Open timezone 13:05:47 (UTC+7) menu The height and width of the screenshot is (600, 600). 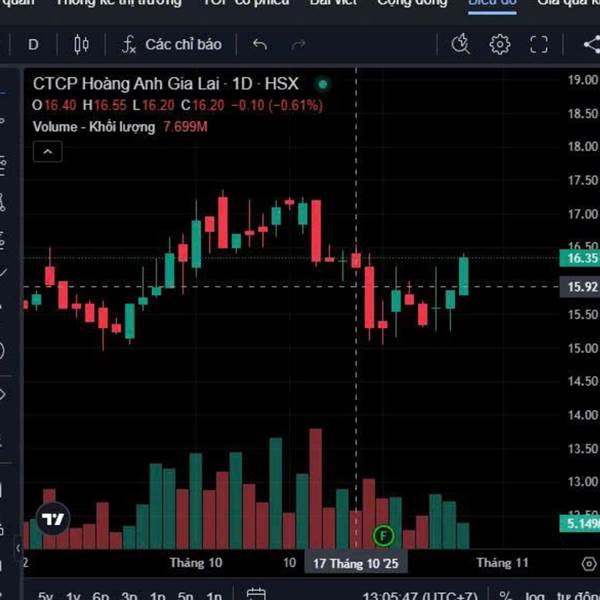click(420, 596)
